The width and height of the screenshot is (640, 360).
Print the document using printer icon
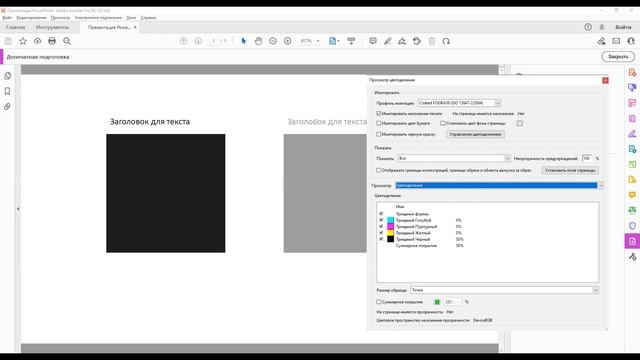click(x=52, y=41)
